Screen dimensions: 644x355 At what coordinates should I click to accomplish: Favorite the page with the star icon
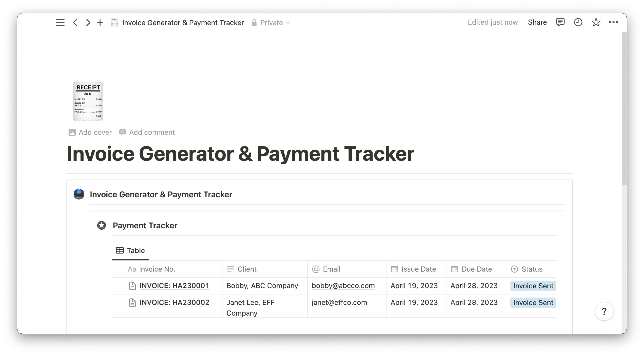click(596, 22)
